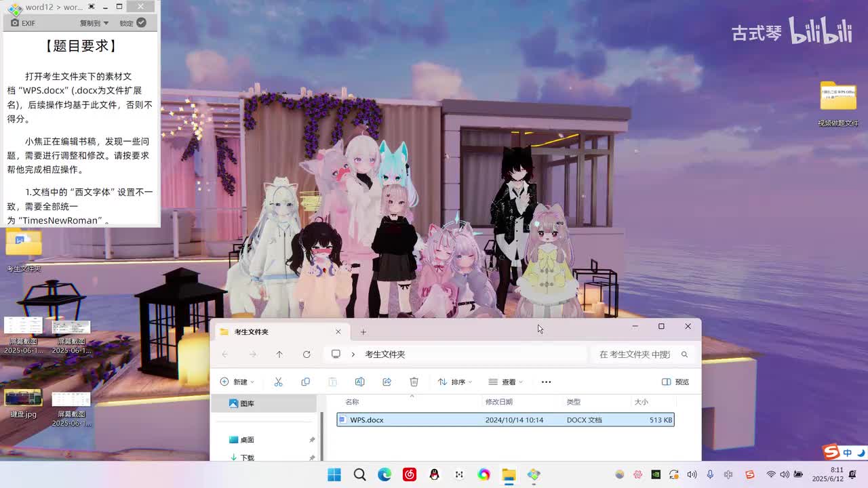The image size is (868, 488).
Task: Click the microphone icon in system tray
Action: [710, 474]
